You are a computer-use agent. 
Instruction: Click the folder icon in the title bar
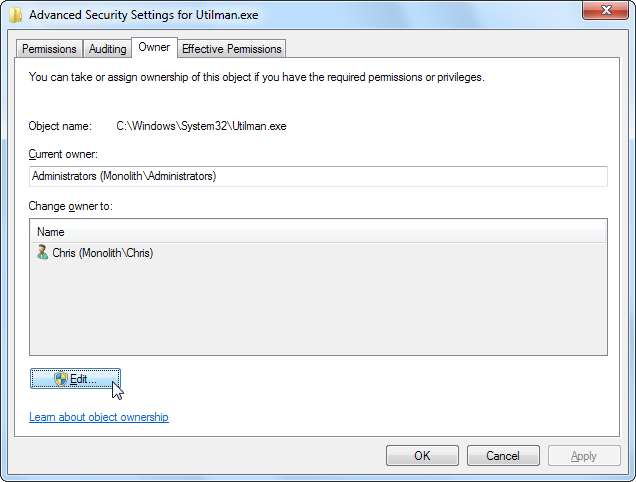click(15, 14)
